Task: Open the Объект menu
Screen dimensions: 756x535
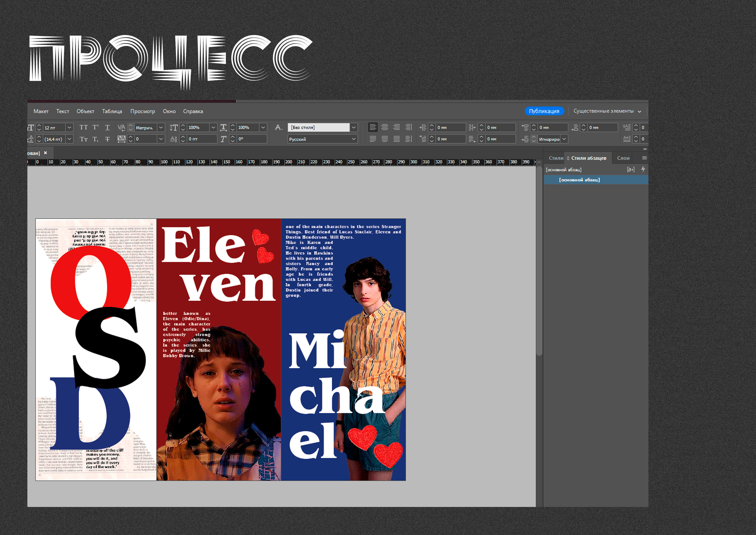Action: 85,111
